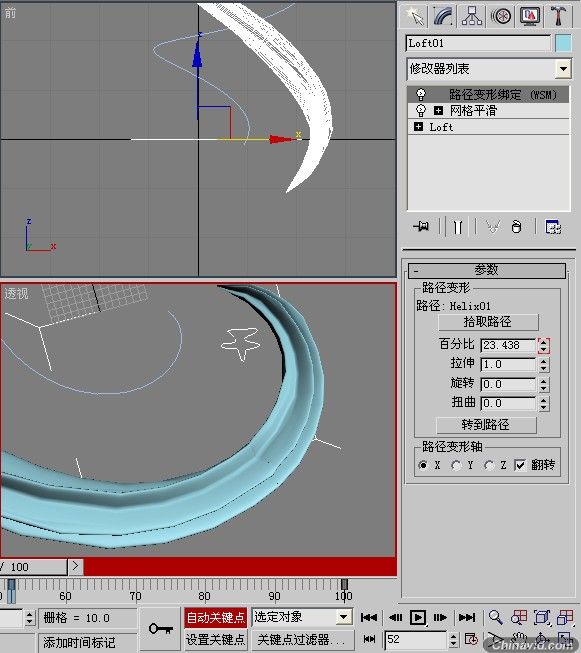Open the Motion panel wheel icon

501,17
